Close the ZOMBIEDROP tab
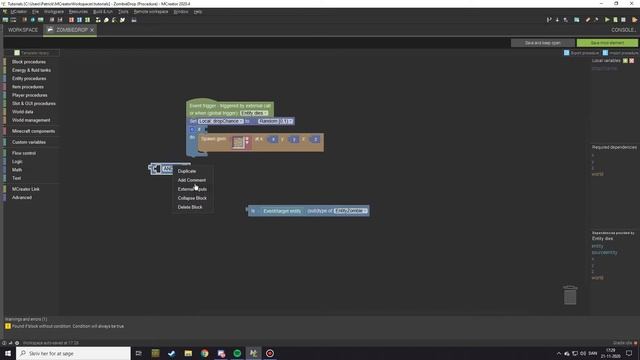The image size is (640, 360). 92,30
